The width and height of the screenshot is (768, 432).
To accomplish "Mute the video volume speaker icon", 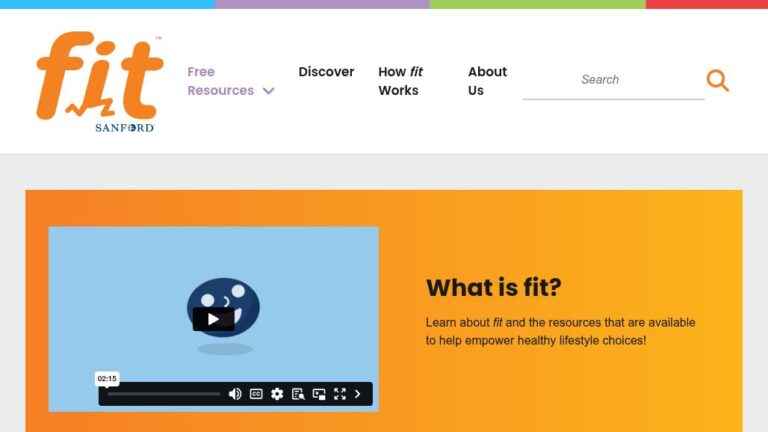I will click(235, 394).
